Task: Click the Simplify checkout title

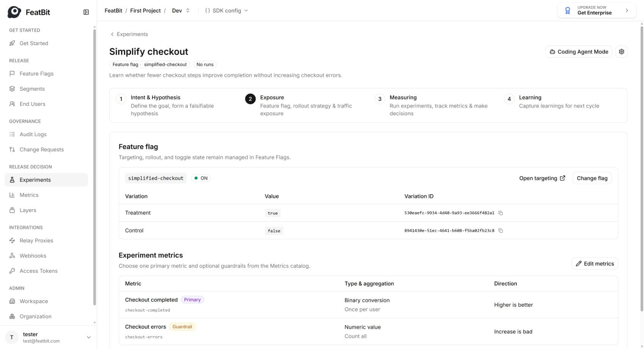Action: click(149, 52)
